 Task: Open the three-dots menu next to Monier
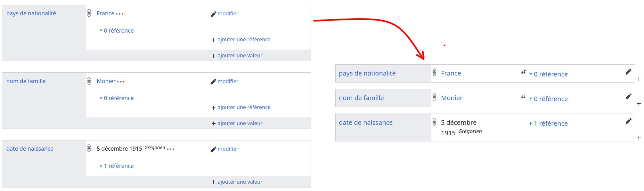[121, 82]
